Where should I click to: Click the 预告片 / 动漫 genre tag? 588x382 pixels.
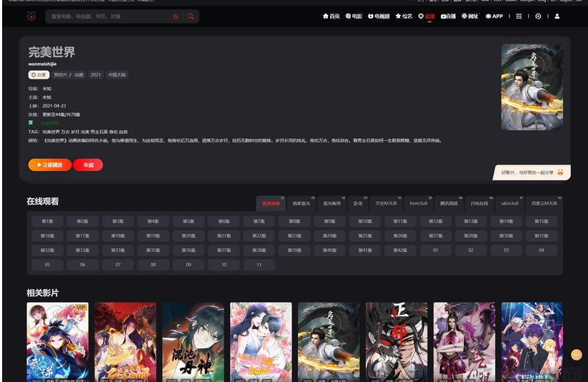click(69, 74)
